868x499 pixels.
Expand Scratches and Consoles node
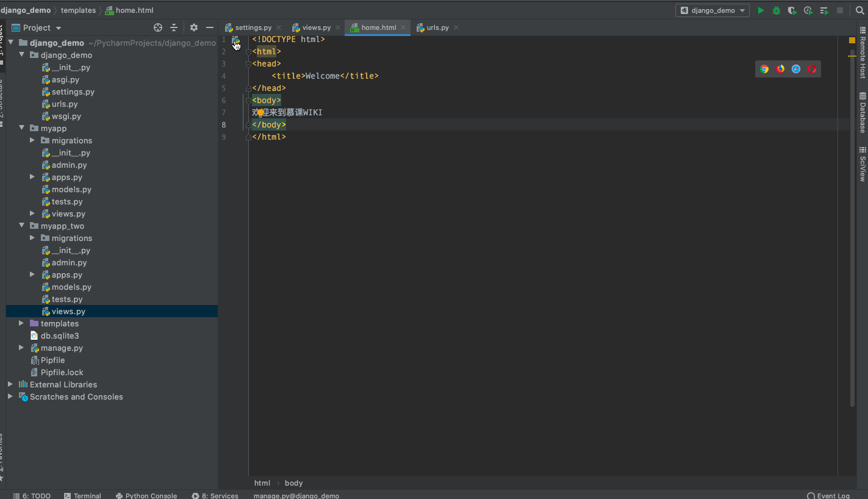(x=10, y=397)
